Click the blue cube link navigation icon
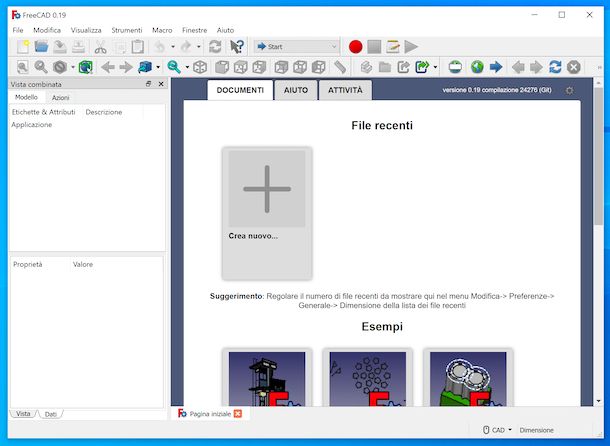The height and width of the screenshot is (446, 610). click(145, 67)
